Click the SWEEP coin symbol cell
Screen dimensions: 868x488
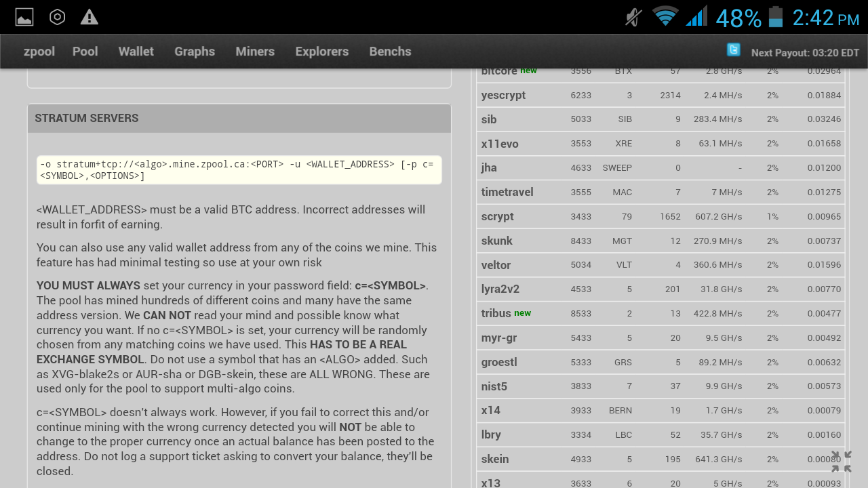point(617,168)
